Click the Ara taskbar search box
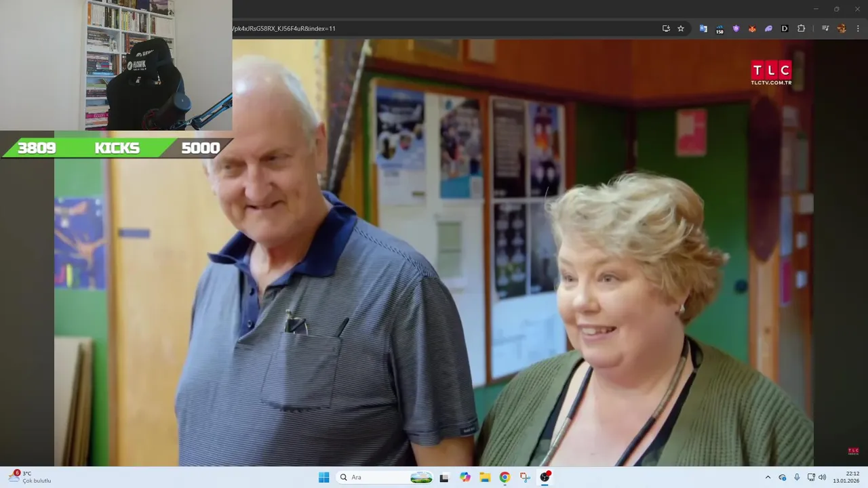The image size is (868, 488). pos(384,477)
